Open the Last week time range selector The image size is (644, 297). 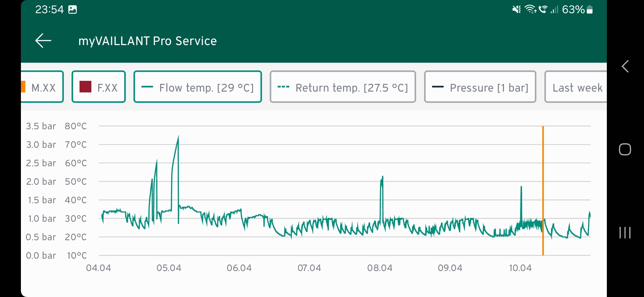[x=577, y=87]
